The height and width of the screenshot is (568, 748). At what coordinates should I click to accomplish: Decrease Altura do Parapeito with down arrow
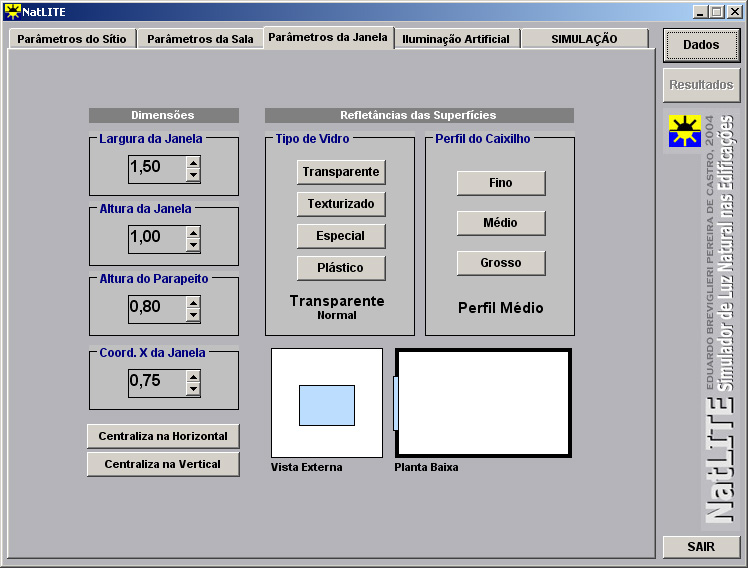tap(193, 315)
